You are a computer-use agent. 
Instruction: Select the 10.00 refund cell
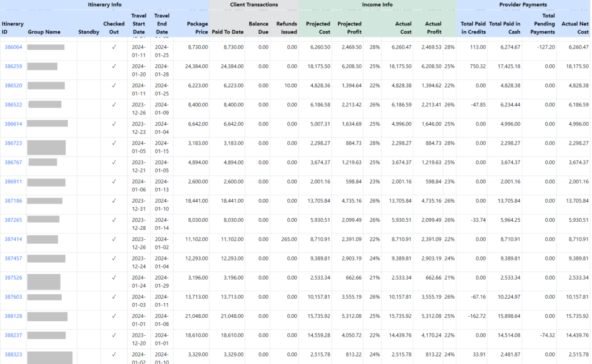[291, 86]
